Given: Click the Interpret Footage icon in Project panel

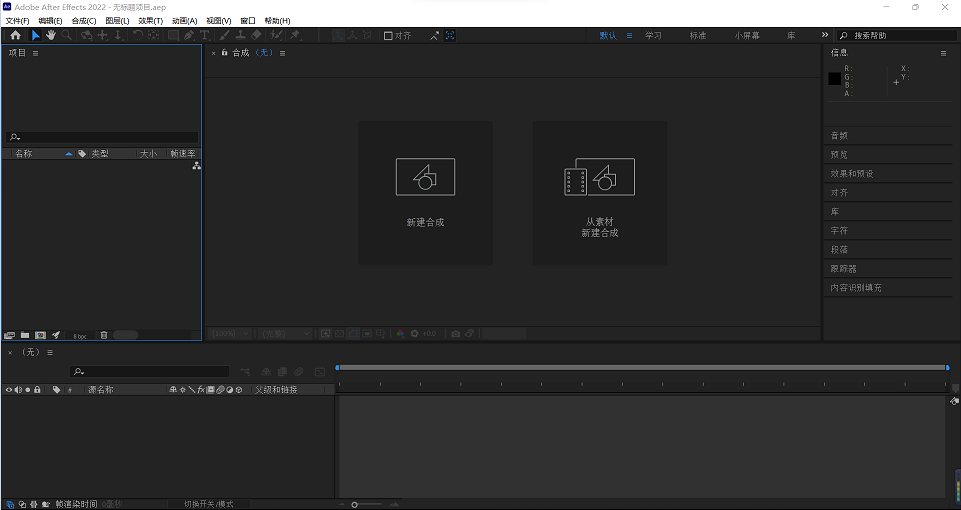Looking at the screenshot, I should pos(9,335).
